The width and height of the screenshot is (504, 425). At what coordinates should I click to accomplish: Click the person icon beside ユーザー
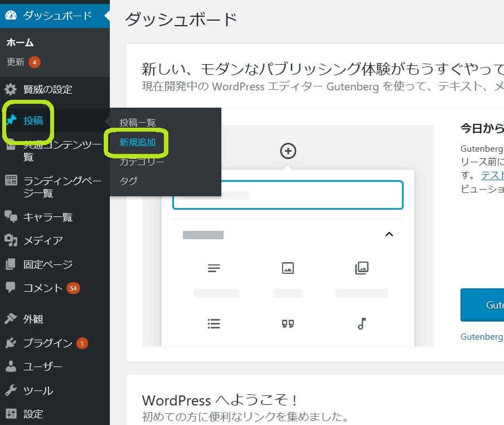point(11,366)
